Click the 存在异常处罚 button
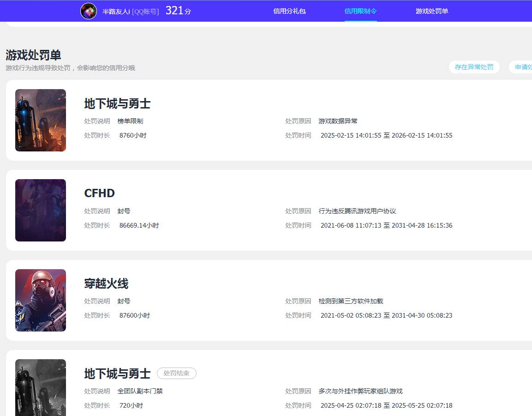Image resolution: width=532 pixels, height=416 pixels. (x=474, y=67)
